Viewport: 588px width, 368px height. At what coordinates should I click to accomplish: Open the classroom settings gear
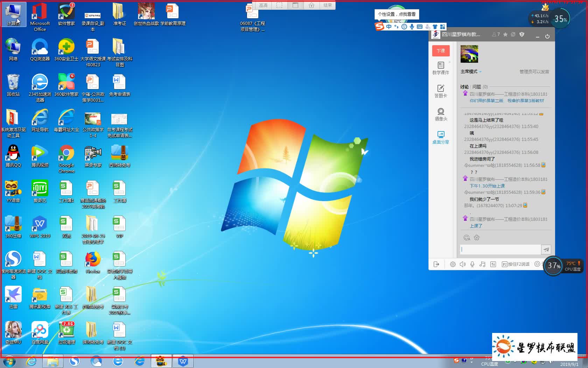(453, 264)
